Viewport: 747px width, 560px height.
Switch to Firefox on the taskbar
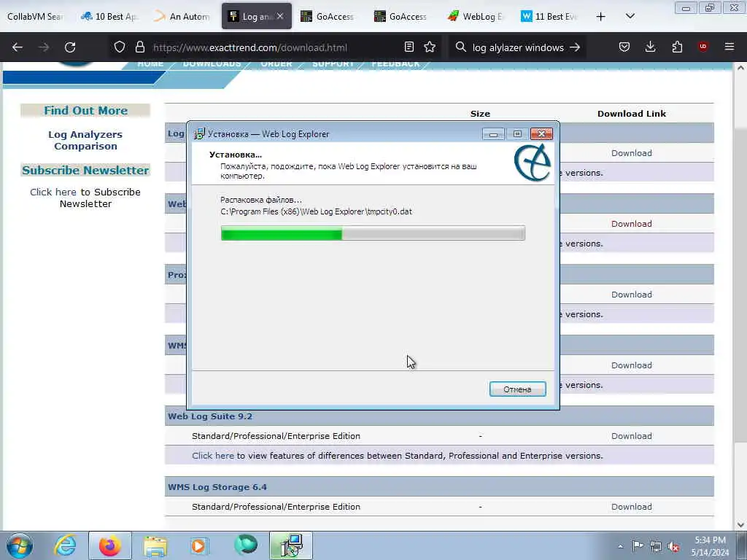pyautogui.click(x=109, y=545)
